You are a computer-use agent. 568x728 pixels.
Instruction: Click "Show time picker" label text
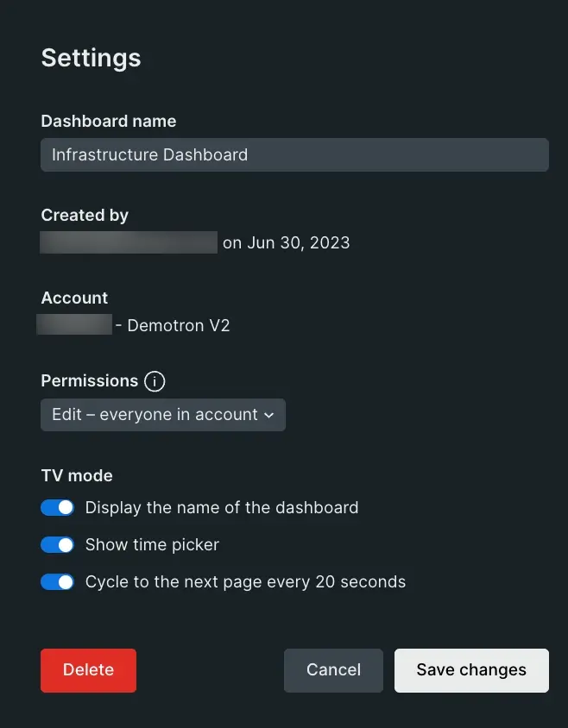point(152,545)
